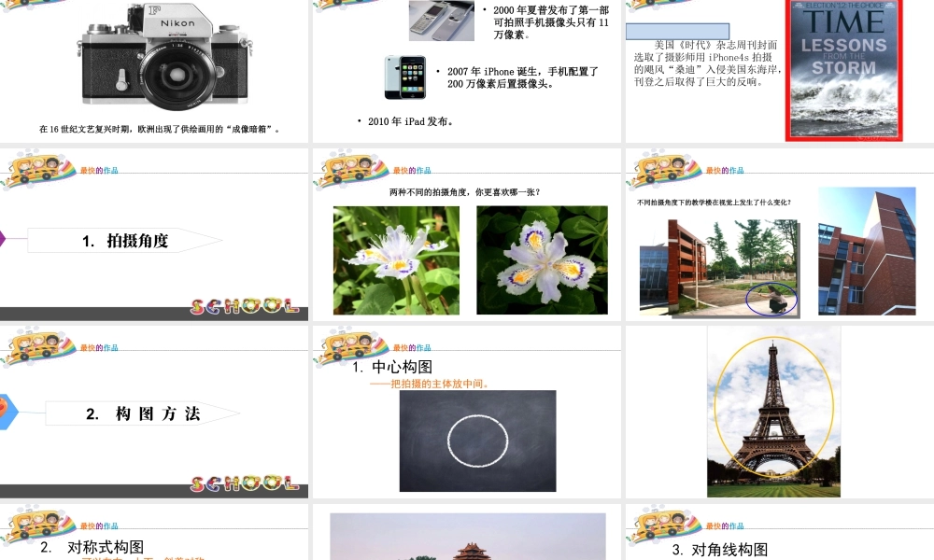Choose the right close-up flower photo
This screenshot has height=560, width=934.
[542, 260]
